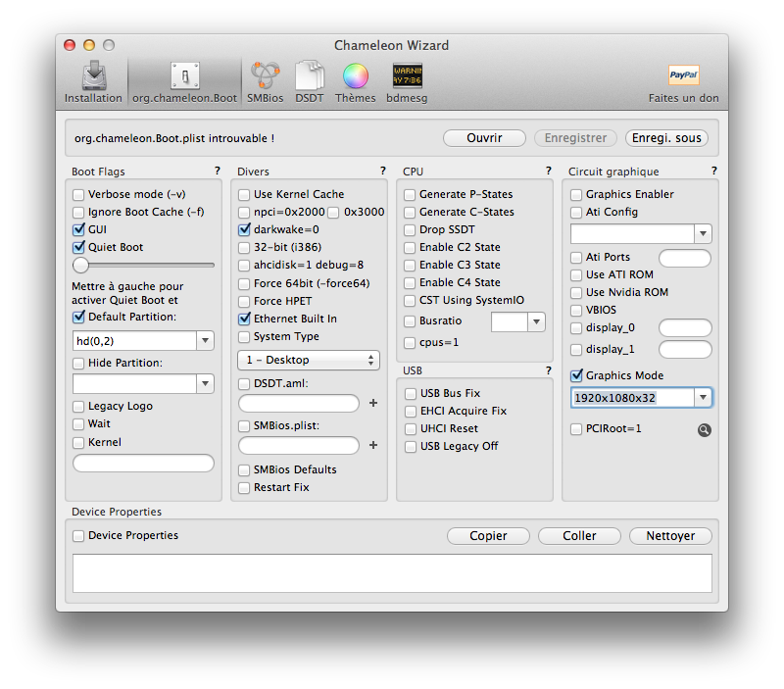
Task: Click the plus icon beside DSDT.aml field
Action: point(372,403)
